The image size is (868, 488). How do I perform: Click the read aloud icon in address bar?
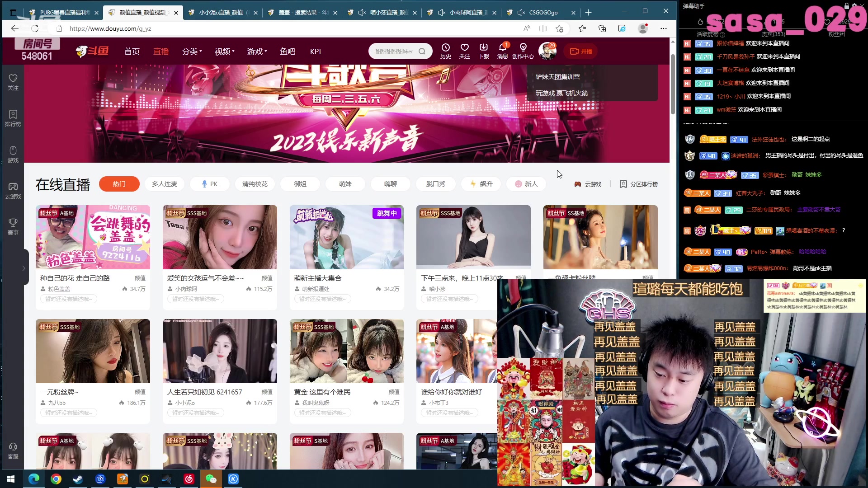527,28
